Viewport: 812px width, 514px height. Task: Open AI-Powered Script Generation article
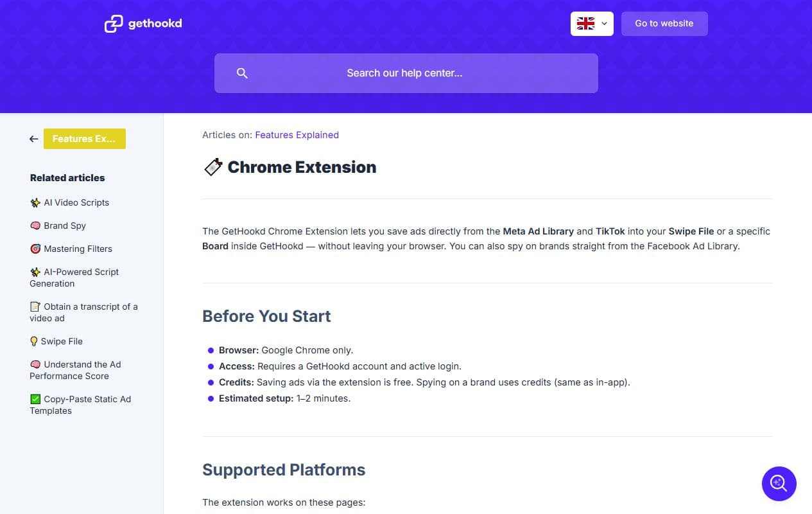[74, 278]
